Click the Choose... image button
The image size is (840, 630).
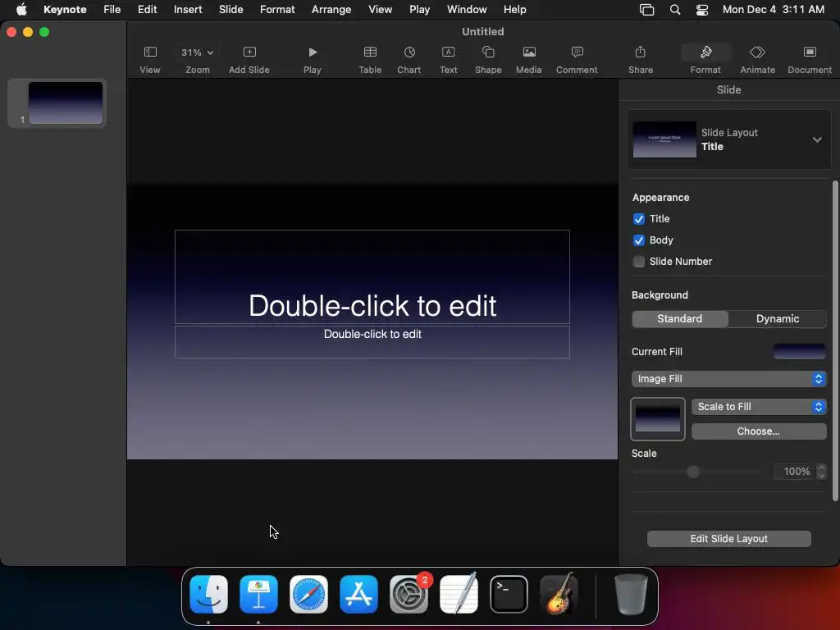(x=759, y=431)
